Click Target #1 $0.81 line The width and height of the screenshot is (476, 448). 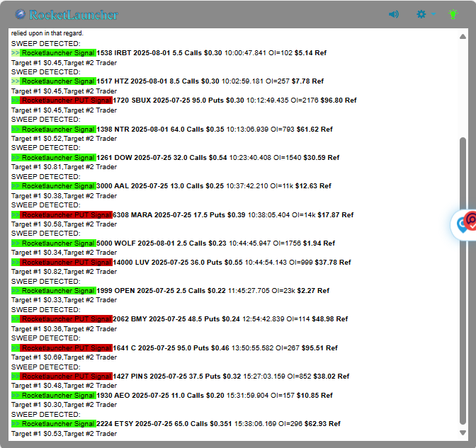[64, 167]
